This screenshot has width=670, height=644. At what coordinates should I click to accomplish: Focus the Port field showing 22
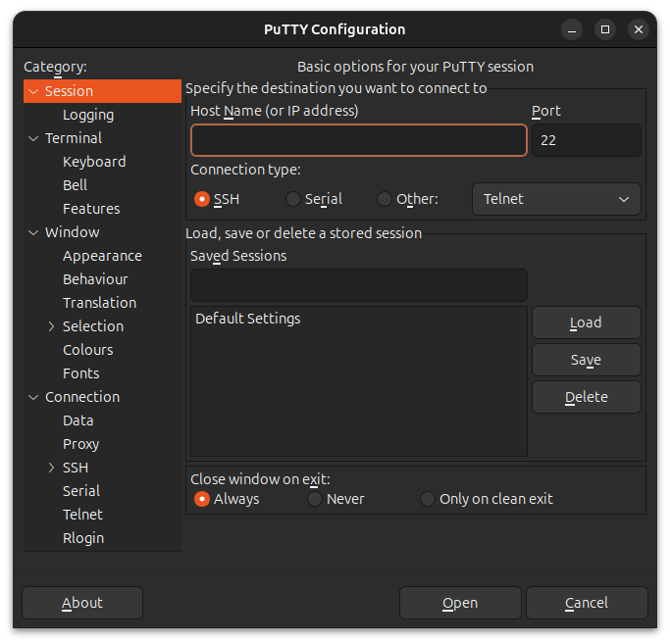587,140
